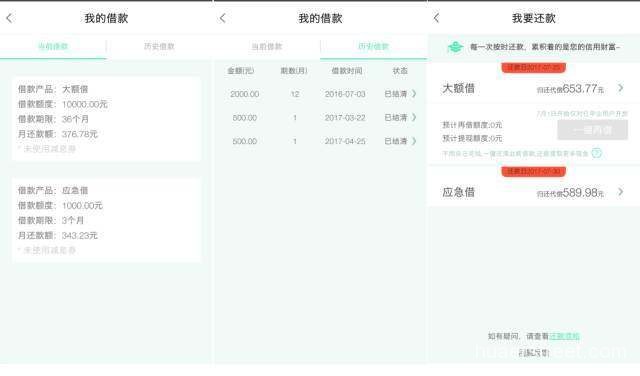Tap the 已结清 status in the 2017-03-22 row
640x376 pixels.
[396, 118]
